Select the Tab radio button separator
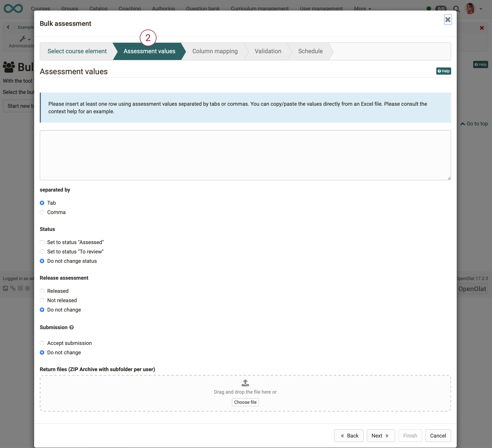Image resolution: width=492 pixels, height=448 pixels. (42, 203)
